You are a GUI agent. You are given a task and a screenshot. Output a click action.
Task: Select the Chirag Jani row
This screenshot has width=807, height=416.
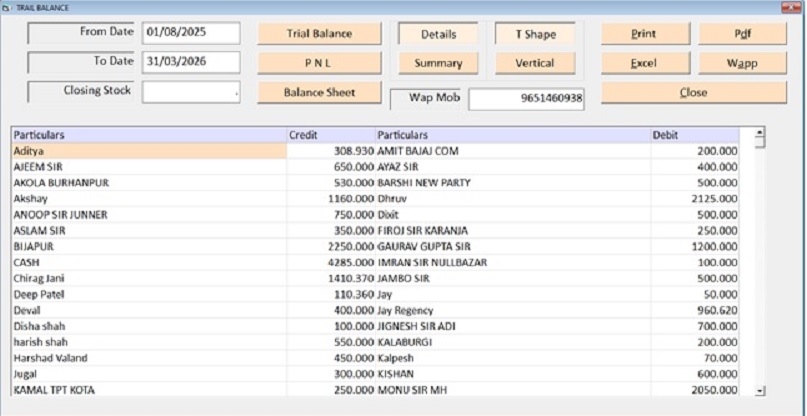(x=149, y=279)
